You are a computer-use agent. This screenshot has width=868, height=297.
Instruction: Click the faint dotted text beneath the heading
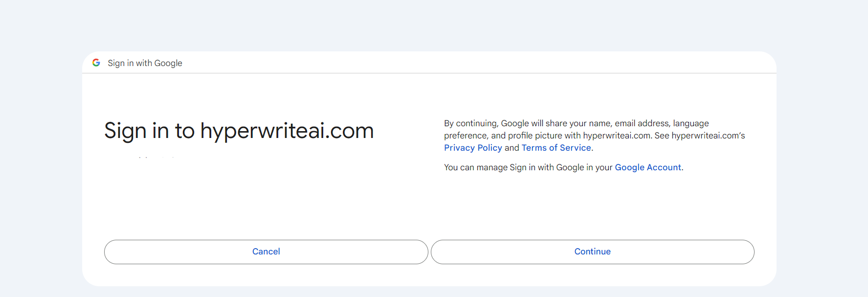tap(156, 157)
